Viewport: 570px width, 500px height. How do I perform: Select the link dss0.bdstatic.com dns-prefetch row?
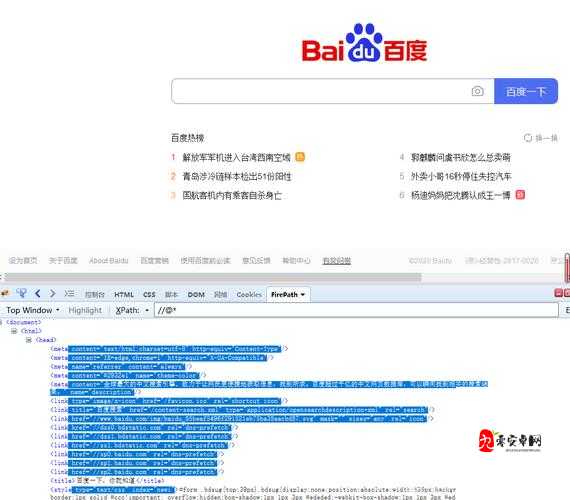click(x=144, y=427)
